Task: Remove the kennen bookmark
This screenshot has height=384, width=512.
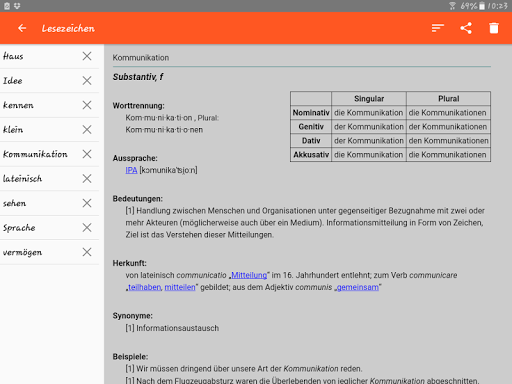Action: pos(87,105)
